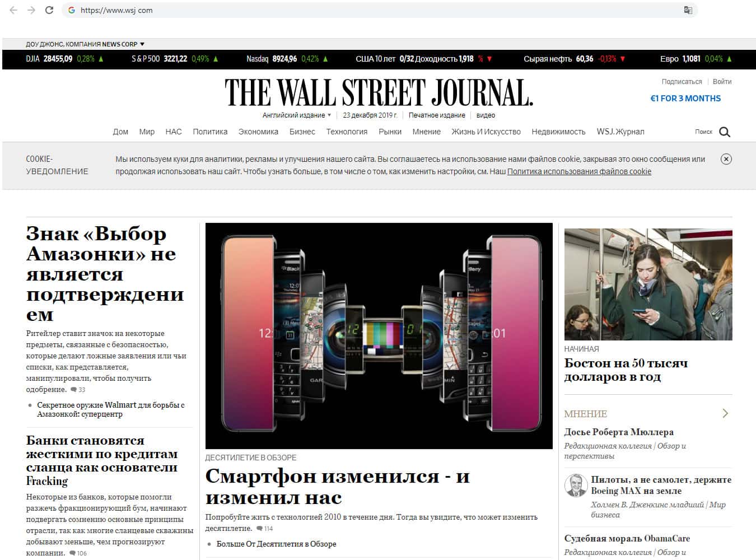
Task: Open the cookie policy link in the notice
Action: [579, 171]
